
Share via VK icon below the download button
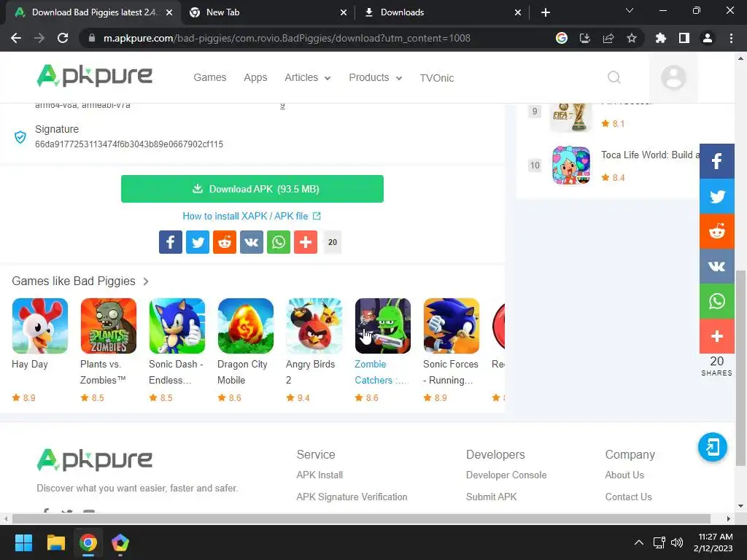tap(252, 242)
